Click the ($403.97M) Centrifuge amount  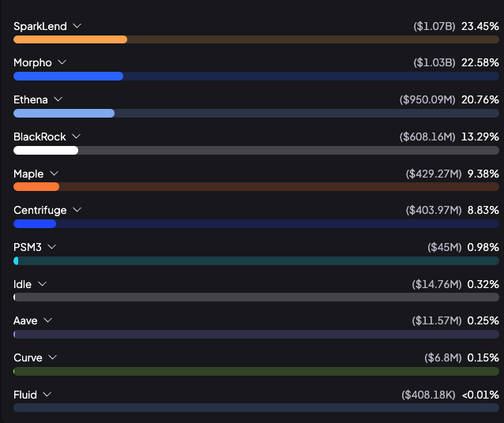pyautogui.click(x=434, y=211)
